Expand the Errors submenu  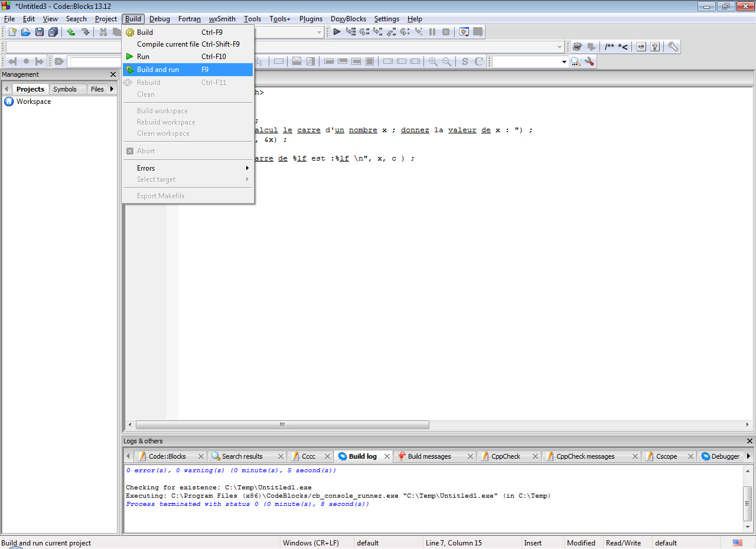click(x=188, y=168)
